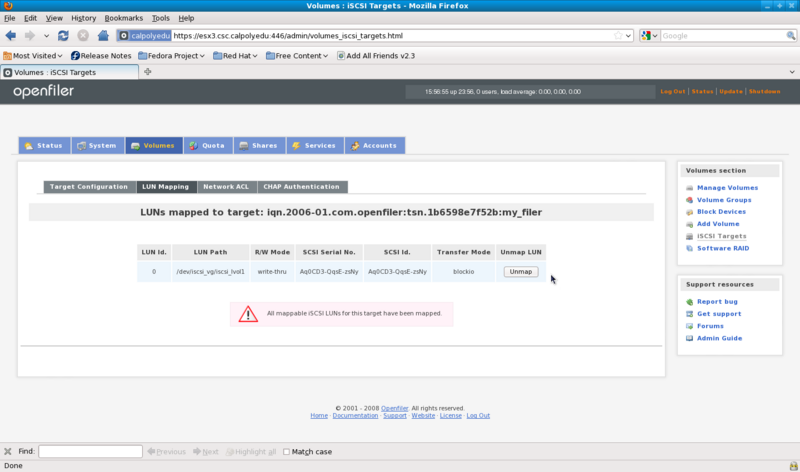Viewport: 800px width, 472px height.
Task: Reload the page with the refresh icon
Action: coord(63,36)
